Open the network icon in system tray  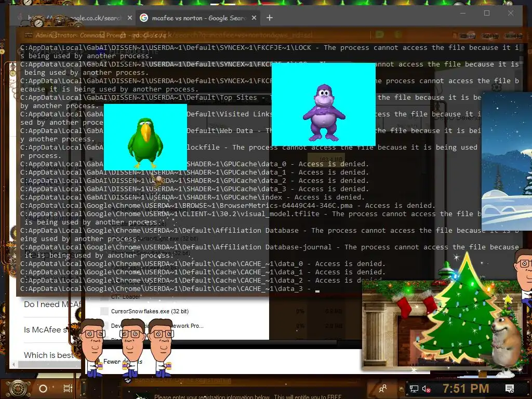click(x=414, y=389)
